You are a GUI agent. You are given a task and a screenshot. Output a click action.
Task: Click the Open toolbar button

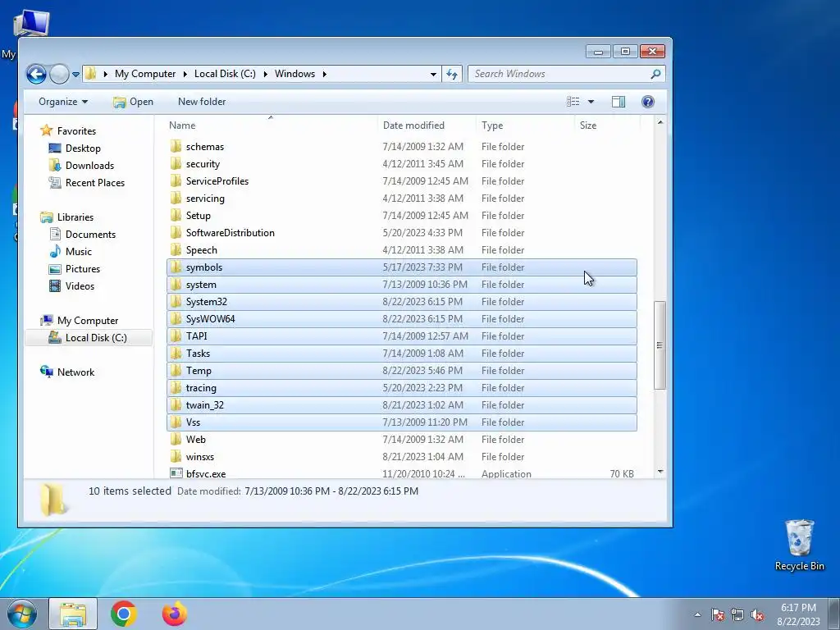tap(133, 102)
